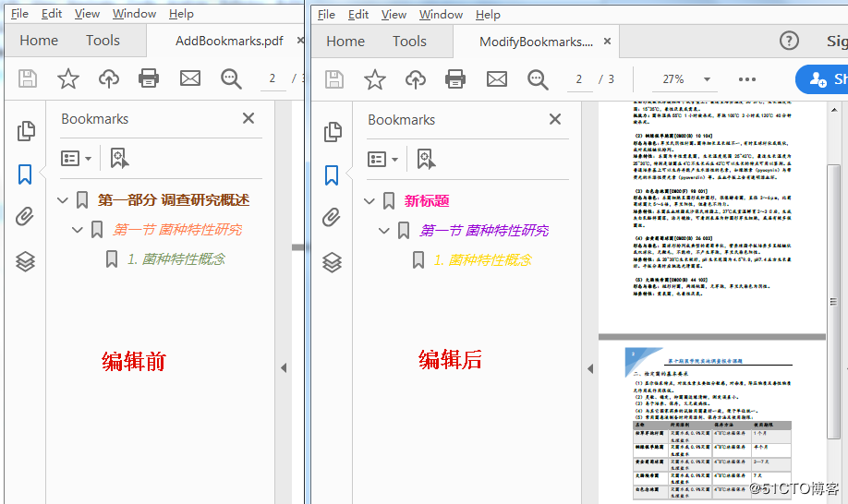Switch to ModifyBookmarks tab
Image resolution: width=848 pixels, height=504 pixels.
(536, 42)
